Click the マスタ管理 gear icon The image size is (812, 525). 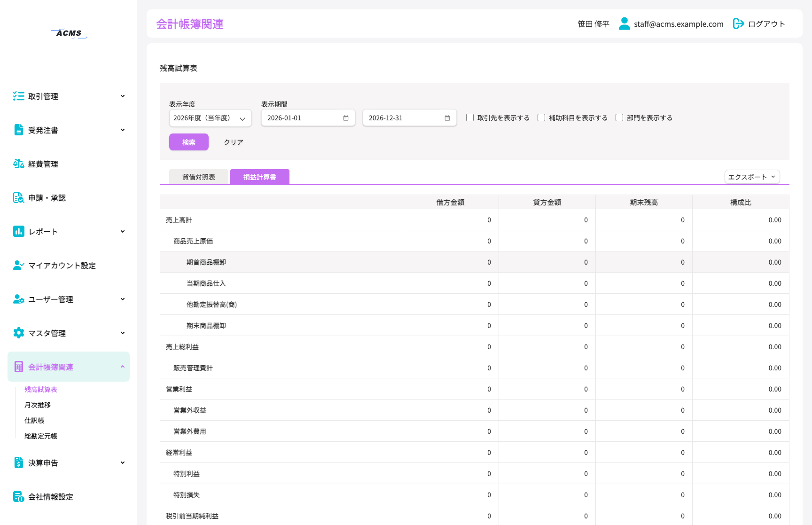pyautogui.click(x=19, y=333)
